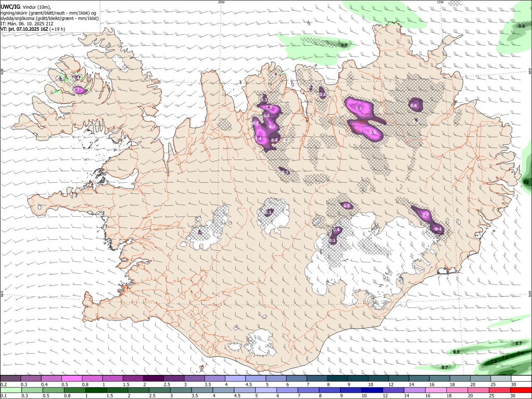Click the dusky purple 0.2–0.3 snow swatch
Image resolution: width=532 pixels, height=399 pixels.
tap(10, 379)
